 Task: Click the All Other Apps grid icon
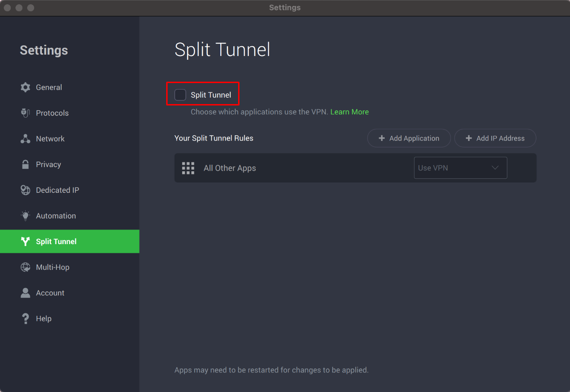pos(188,168)
